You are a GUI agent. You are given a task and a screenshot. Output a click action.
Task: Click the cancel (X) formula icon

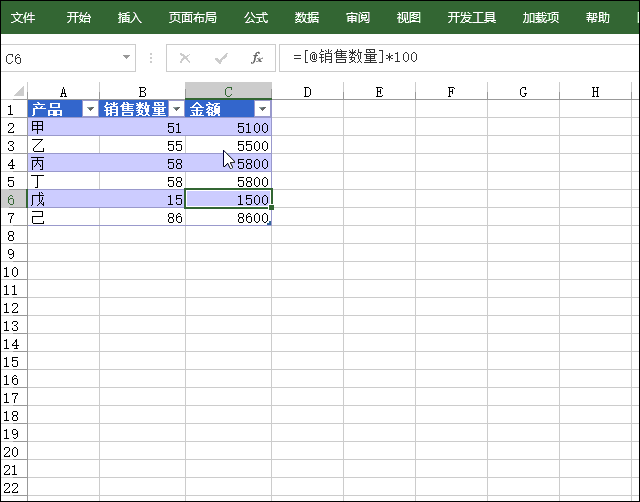185,58
